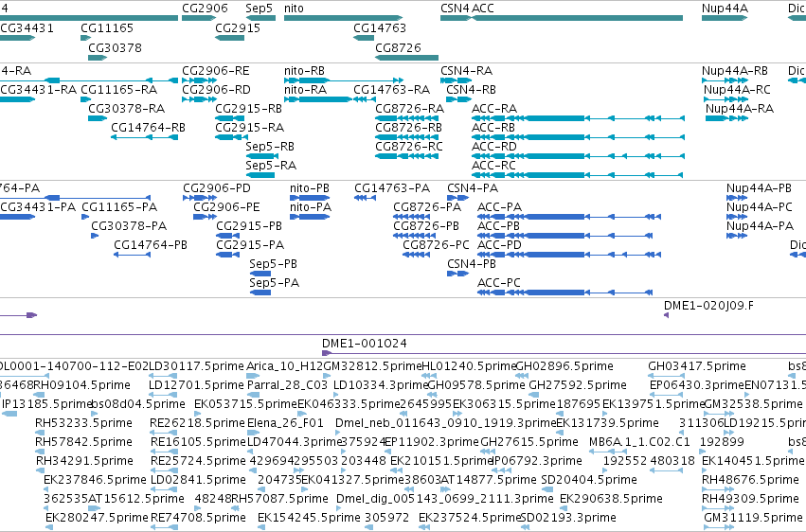Click transcript CG14764-RB

tap(145, 137)
